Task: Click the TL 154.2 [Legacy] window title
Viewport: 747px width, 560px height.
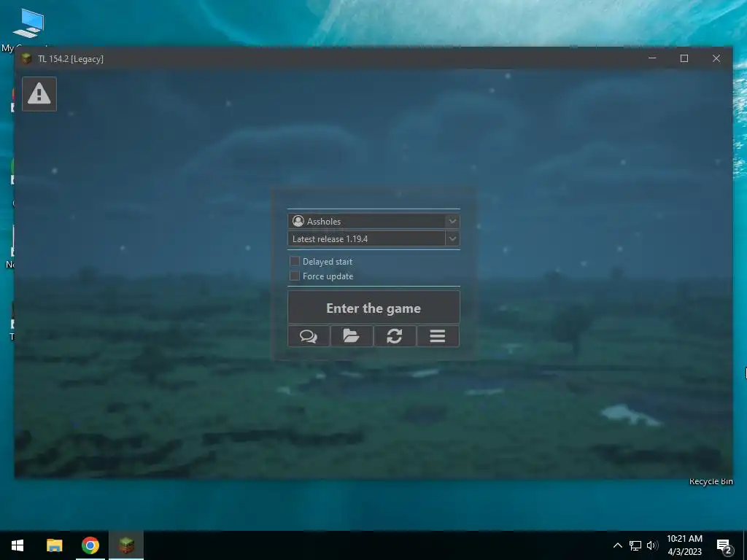Action: point(71,59)
